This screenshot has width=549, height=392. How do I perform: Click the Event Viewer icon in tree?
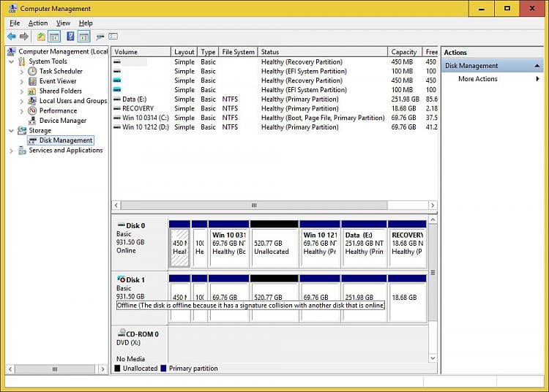[32, 81]
